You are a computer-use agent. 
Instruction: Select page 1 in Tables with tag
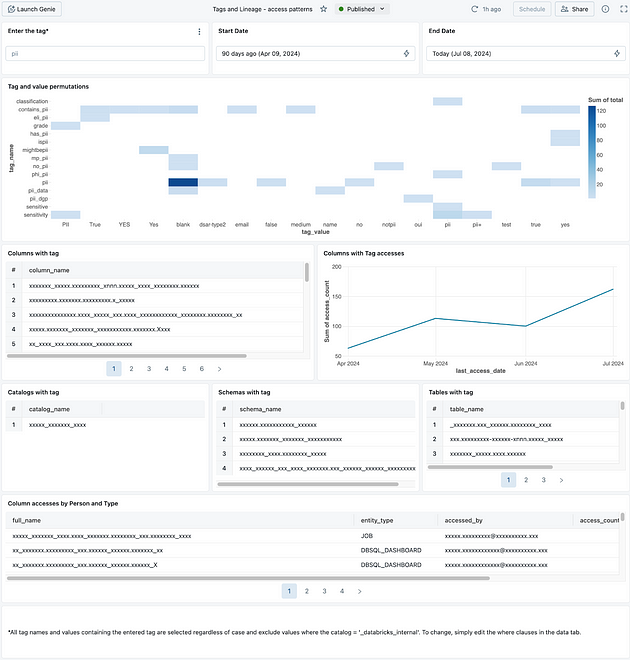pyautogui.click(x=508, y=480)
